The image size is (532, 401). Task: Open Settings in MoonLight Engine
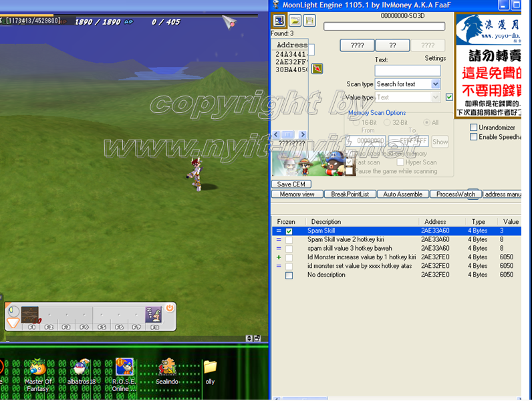click(435, 58)
